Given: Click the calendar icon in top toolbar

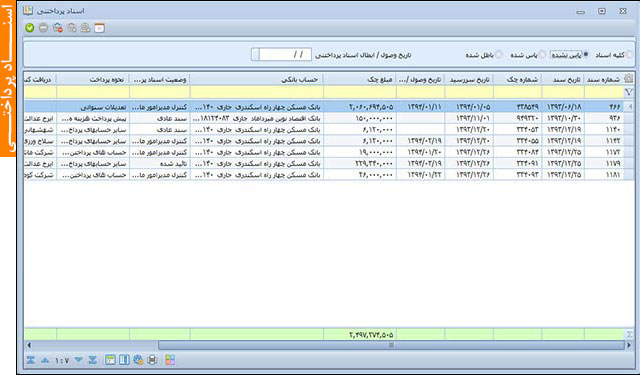Looking at the screenshot, I should [x=99, y=28].
